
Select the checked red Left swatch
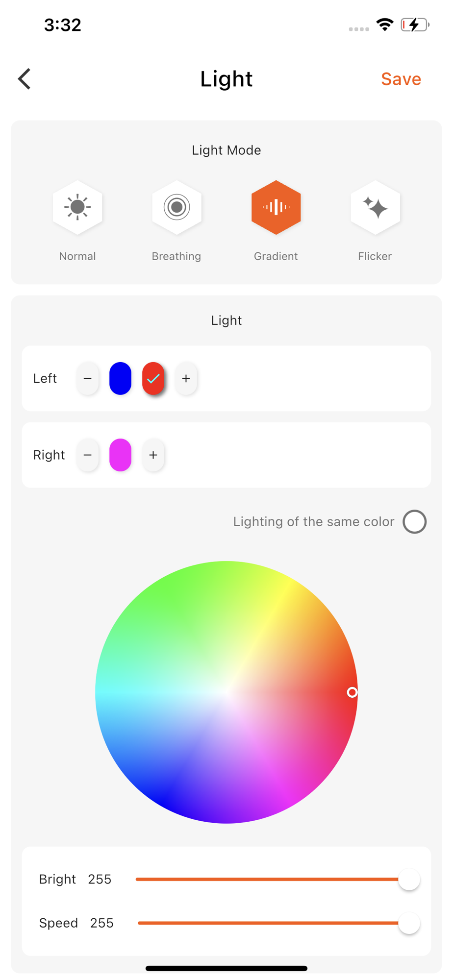(x=153, y=378)
